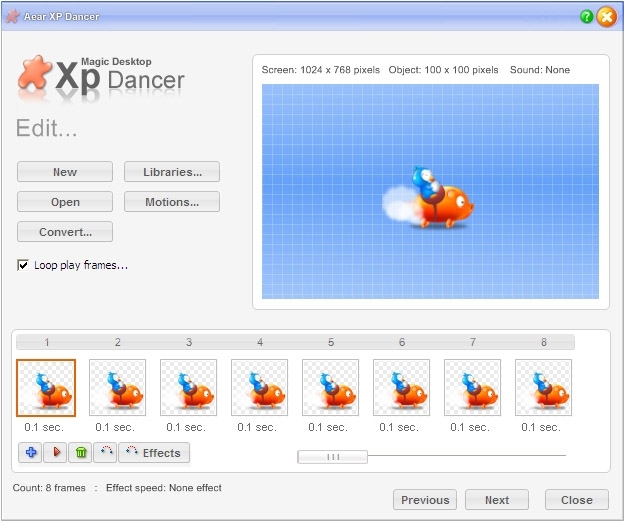Open the Libraries... button
Screen dimensions: 624x521
point(172,172)
